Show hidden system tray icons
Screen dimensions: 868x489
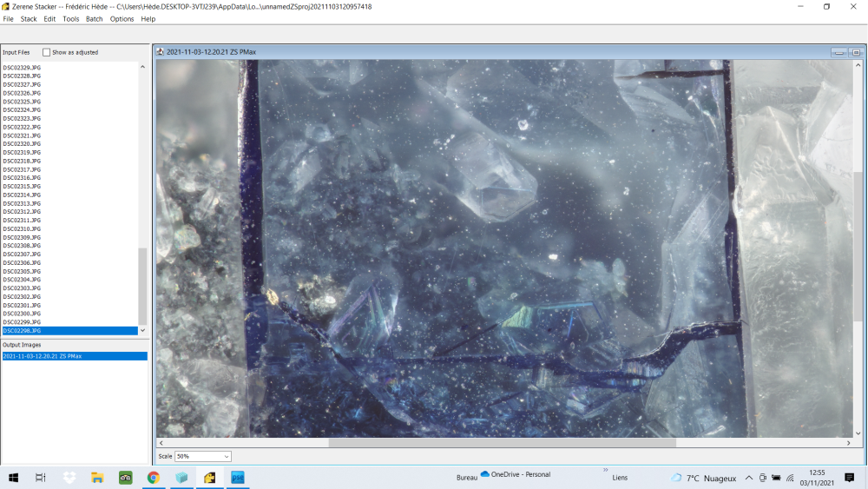(748, 478)
